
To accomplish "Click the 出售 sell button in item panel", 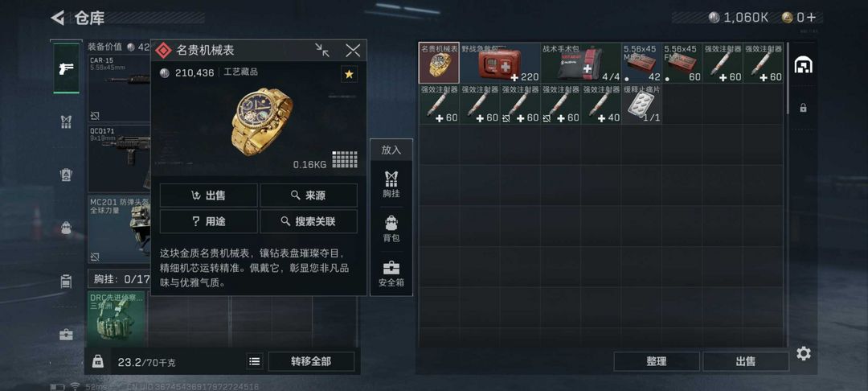I will point(209,195).
